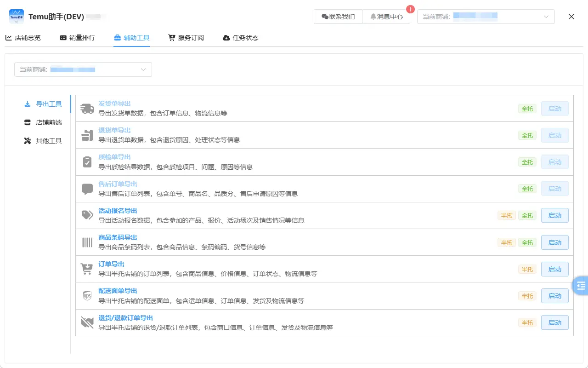588x368 pixels.
Task: Click the 全托 tag in 商品条码导出 row
Action: [x=527, y=242]
